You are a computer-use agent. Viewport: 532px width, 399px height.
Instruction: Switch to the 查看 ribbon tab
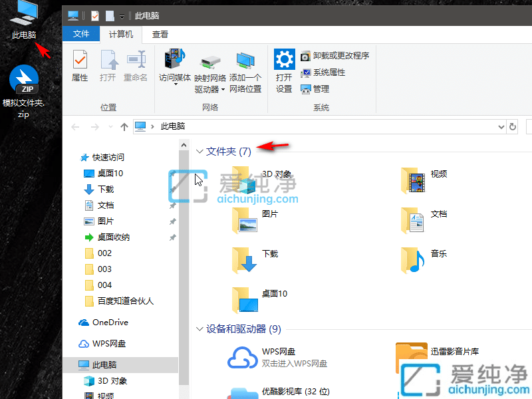[160, 34]
